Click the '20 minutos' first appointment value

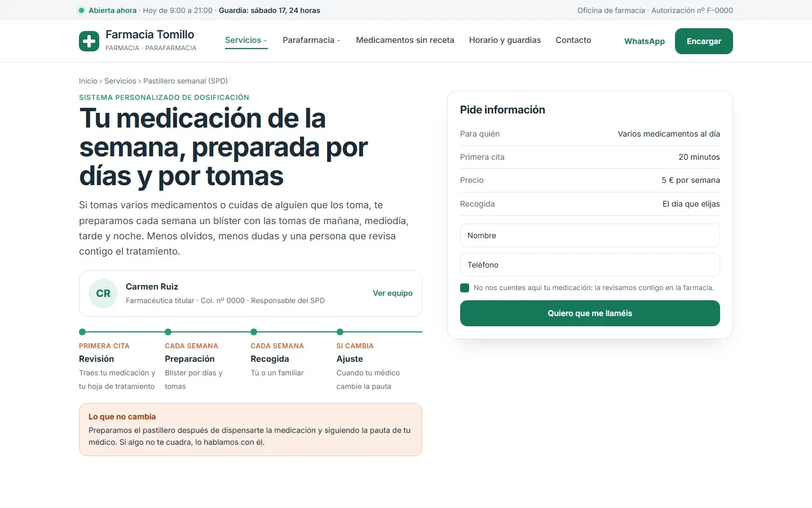point(699,157)
